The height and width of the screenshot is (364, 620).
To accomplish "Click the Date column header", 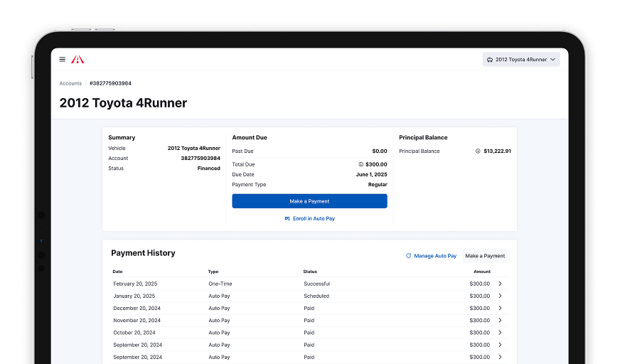I will 117,272.
